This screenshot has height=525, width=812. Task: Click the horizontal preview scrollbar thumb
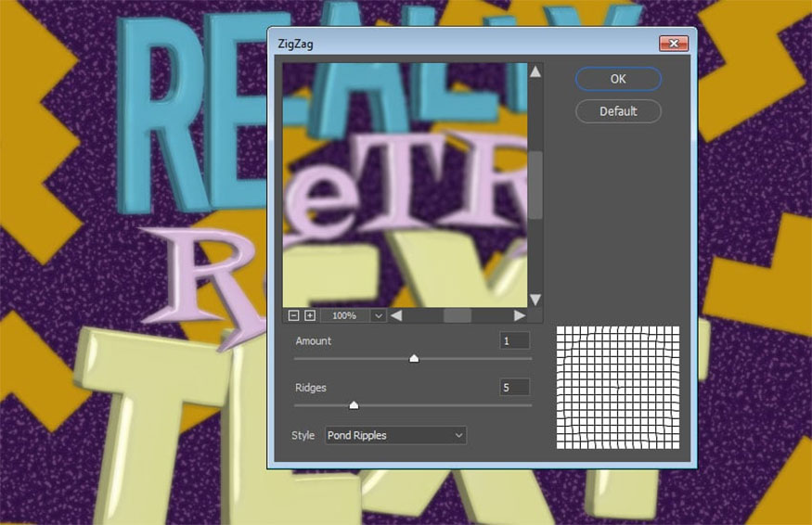tap(458, 315)
